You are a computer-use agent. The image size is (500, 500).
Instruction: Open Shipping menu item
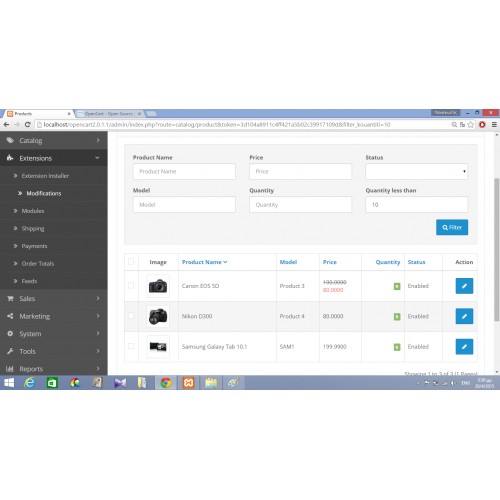pos(33,228)
